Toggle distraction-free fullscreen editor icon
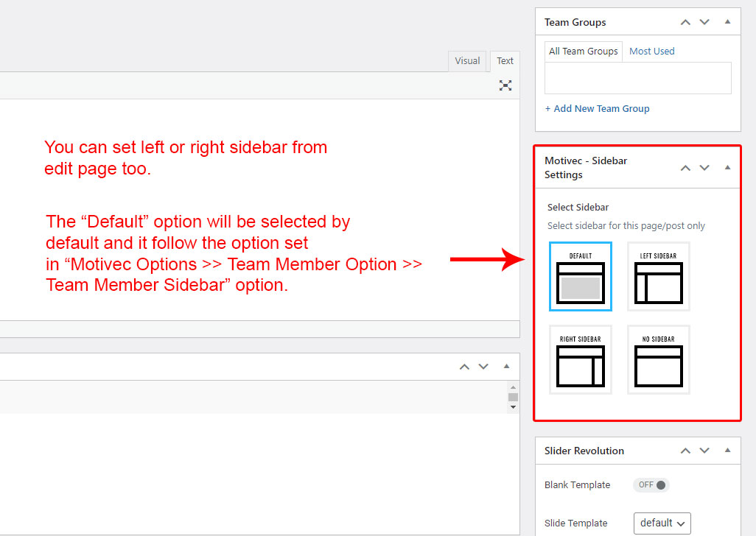The height and width of the screenshot is (536, 756). coord(505,85)
